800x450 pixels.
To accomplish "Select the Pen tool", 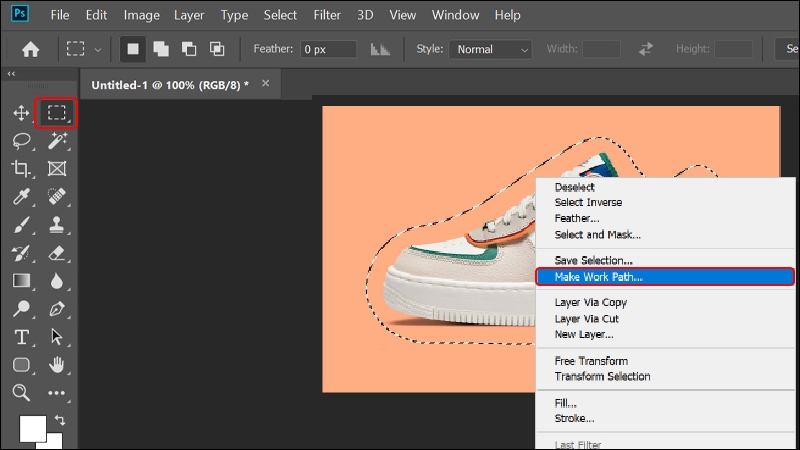I will coord(57,309).
